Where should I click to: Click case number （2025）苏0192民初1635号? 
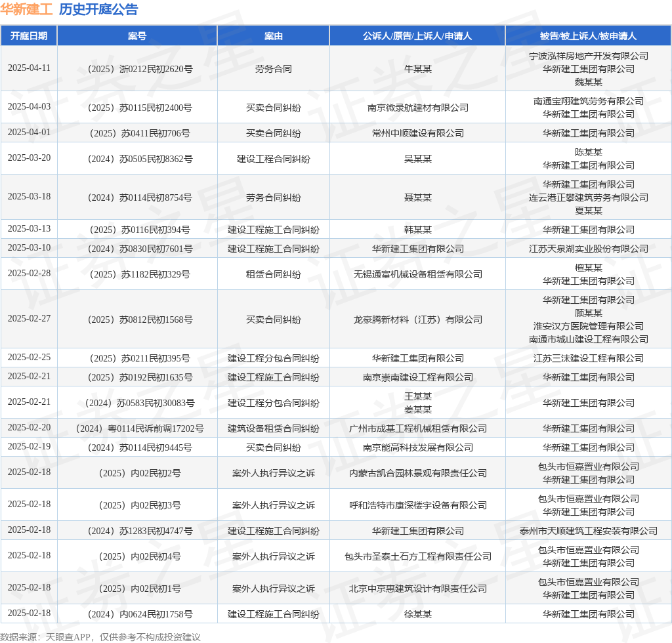click(138, 377)
